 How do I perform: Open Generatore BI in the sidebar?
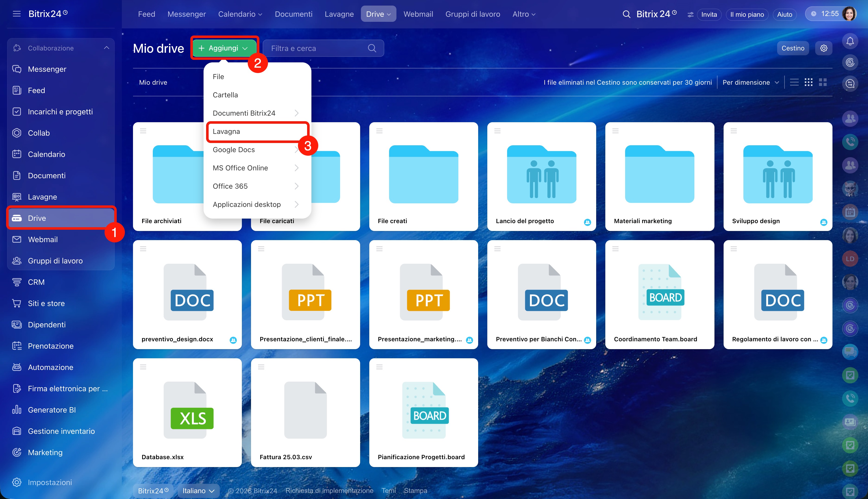[x=61, y=410]
